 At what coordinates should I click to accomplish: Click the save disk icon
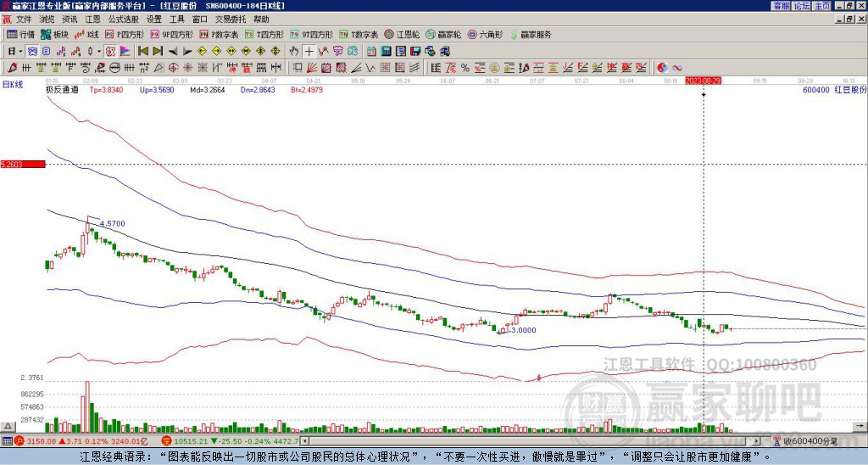pos(415,52)
